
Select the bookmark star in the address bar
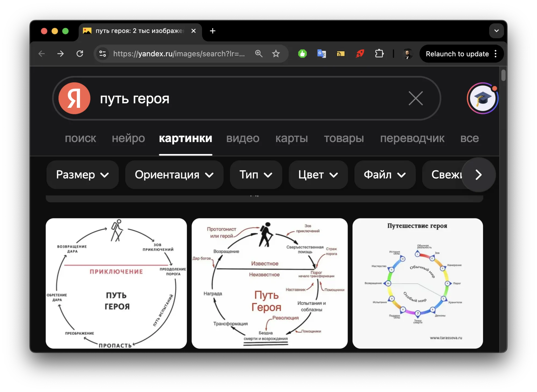pyautogui.click(x=276, y=54)
